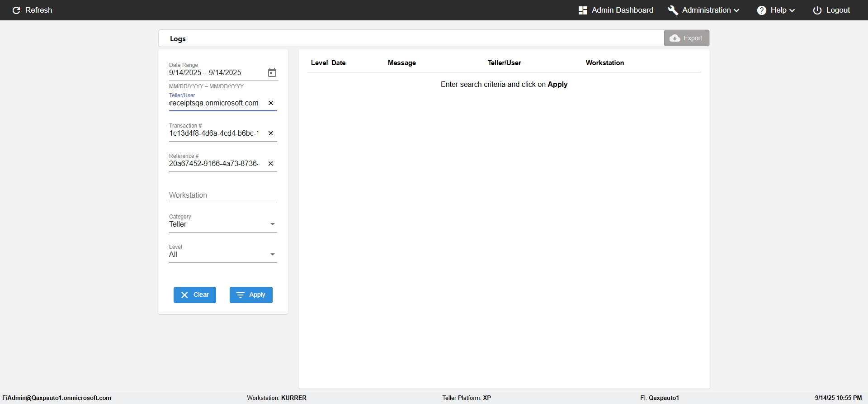Click the Administration wrench icon

coord(673,10)
